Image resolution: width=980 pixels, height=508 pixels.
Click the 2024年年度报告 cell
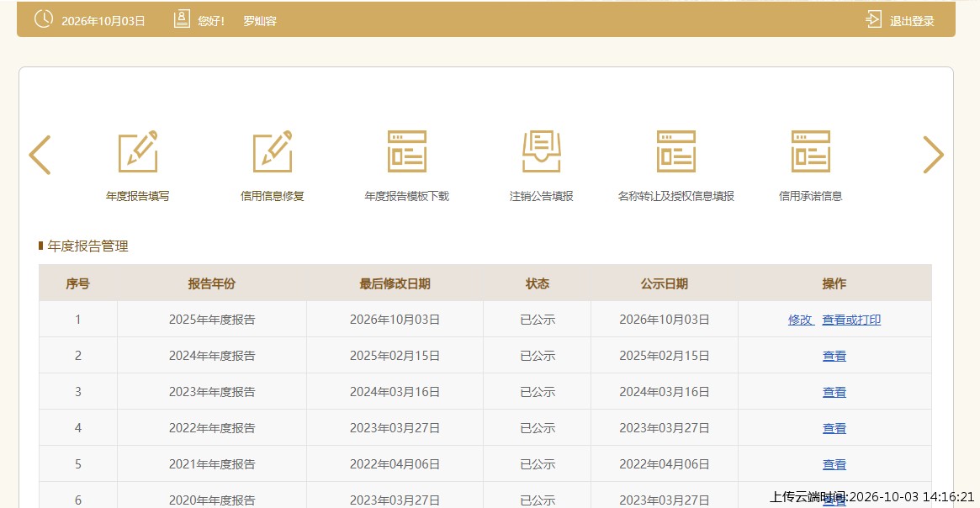212,356
